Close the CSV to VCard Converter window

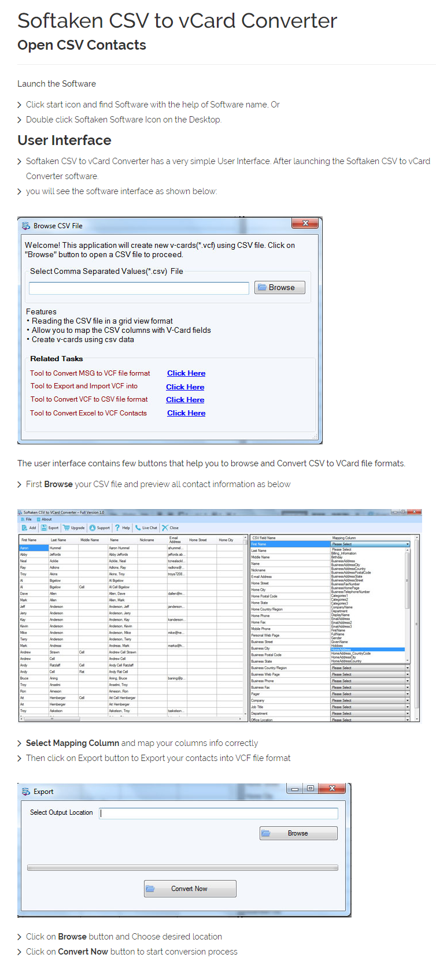click(415, 511)
